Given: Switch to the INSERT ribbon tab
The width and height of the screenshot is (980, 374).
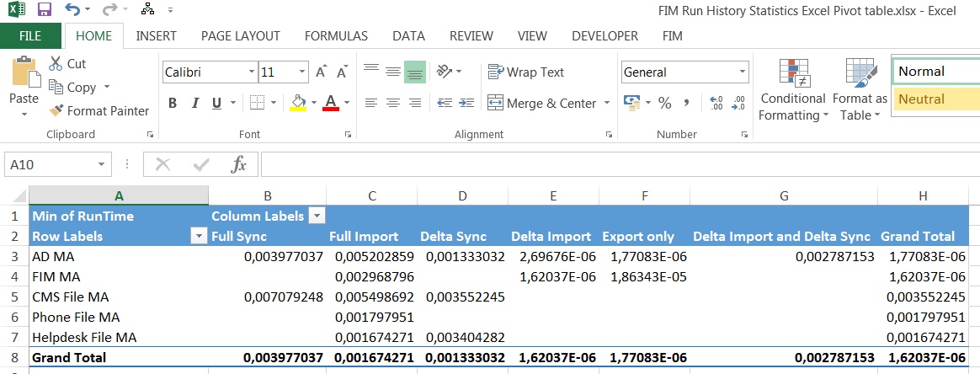Looking at the screenshot, I should (156, 36).
